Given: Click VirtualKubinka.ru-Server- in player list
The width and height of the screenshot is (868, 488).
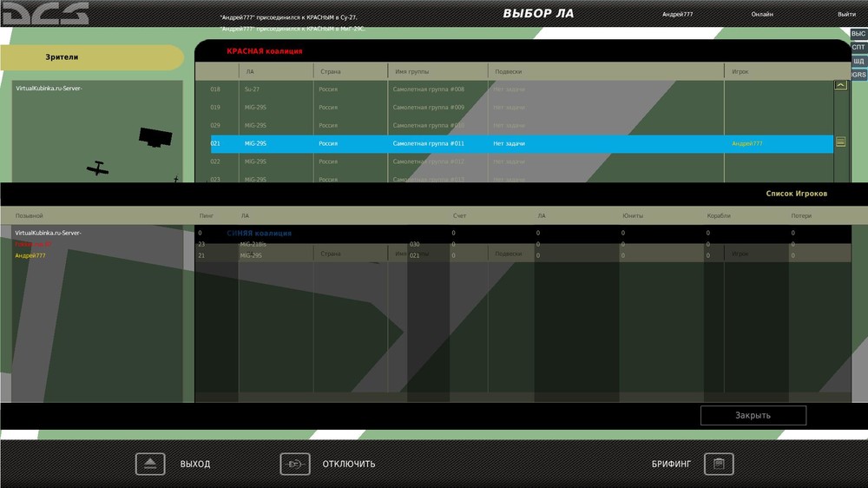Looking at the screenshot, I should (48, 234).
